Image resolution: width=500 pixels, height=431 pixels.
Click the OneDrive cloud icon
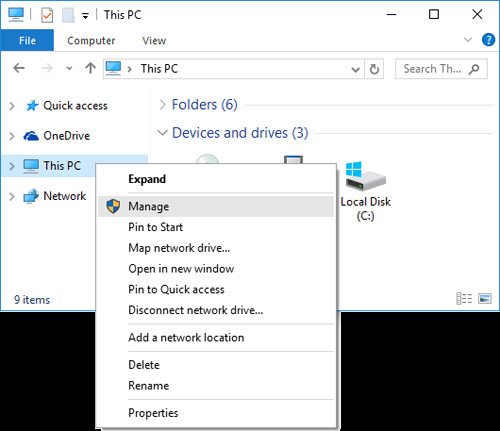[31, 136]
